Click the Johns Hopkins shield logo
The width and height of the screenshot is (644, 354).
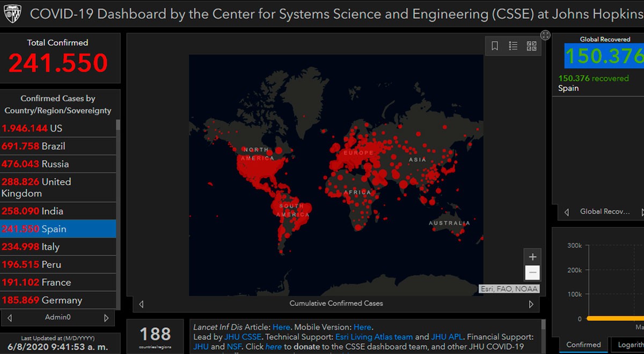[x=12, y=14]
